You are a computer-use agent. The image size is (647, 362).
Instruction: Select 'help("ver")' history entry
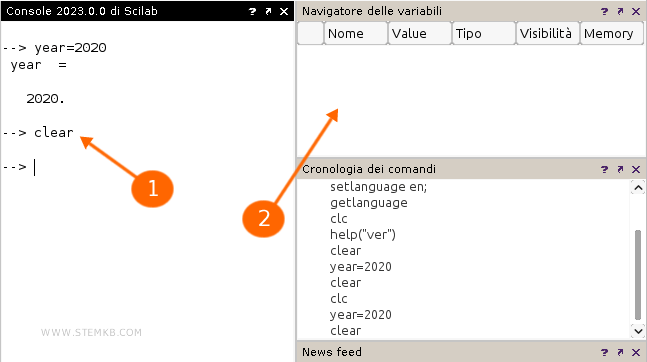pyautogui.click(x=363, y=234)
